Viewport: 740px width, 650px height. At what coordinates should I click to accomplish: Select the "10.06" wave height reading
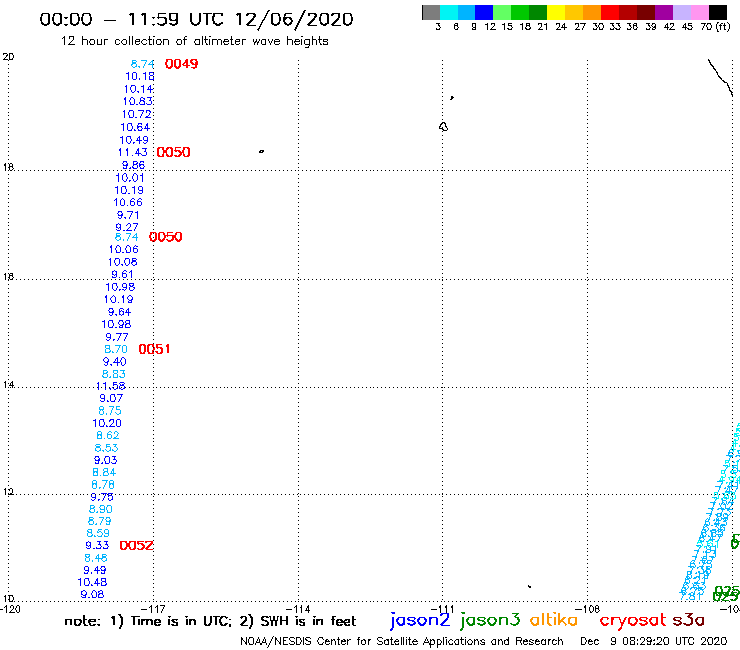pyautogui.click(x=124, y=249)
